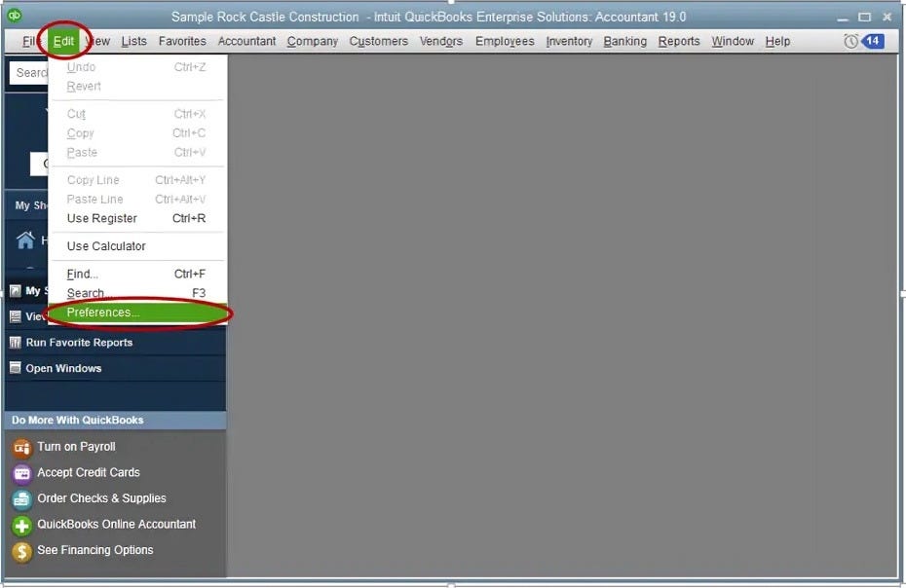Select Search... in the Edit menu

(137, 293)
